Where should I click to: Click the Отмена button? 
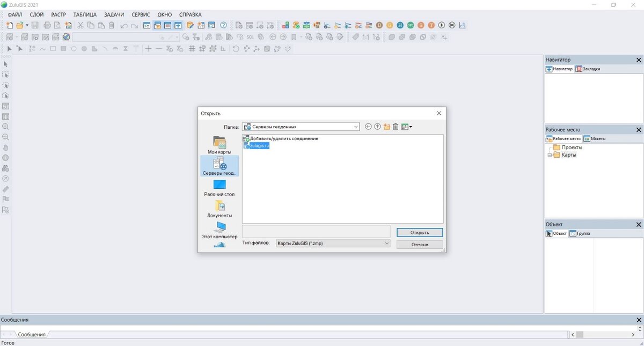point(420,244)
